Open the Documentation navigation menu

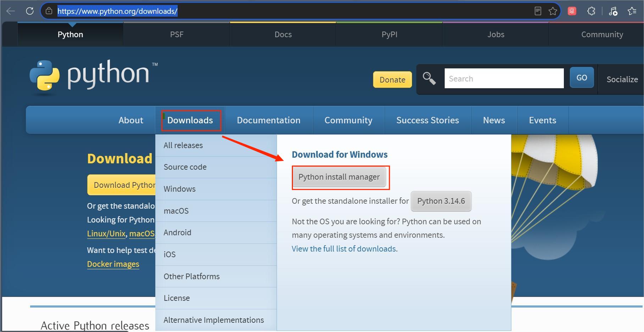tap(268, 120)
